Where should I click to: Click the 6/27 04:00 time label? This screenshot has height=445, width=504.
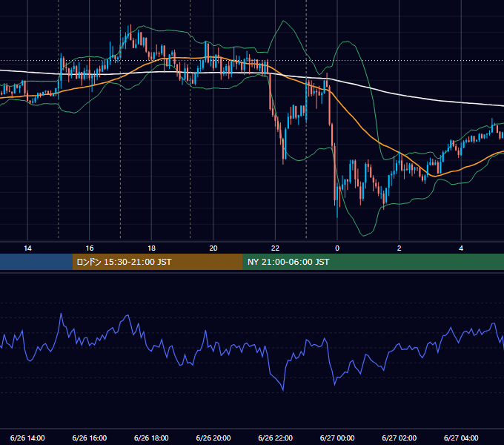pyautogui.click(x=461, y=438)
